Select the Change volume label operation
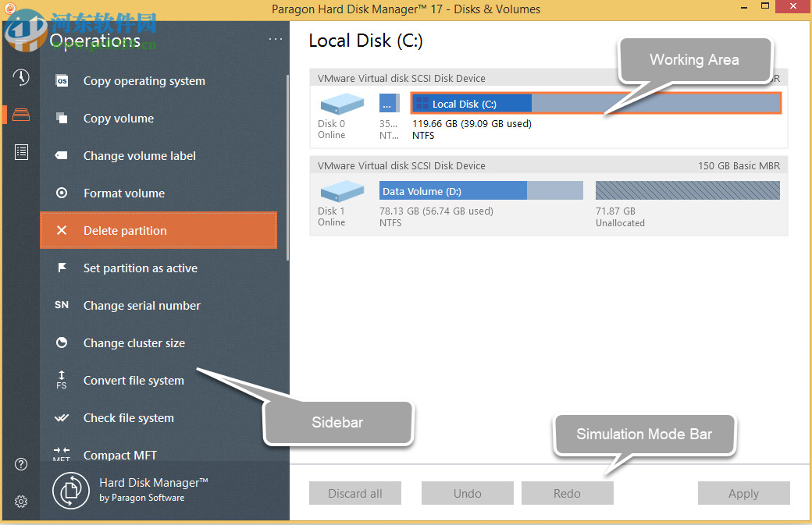812x525 pixels. click(138, 155)
